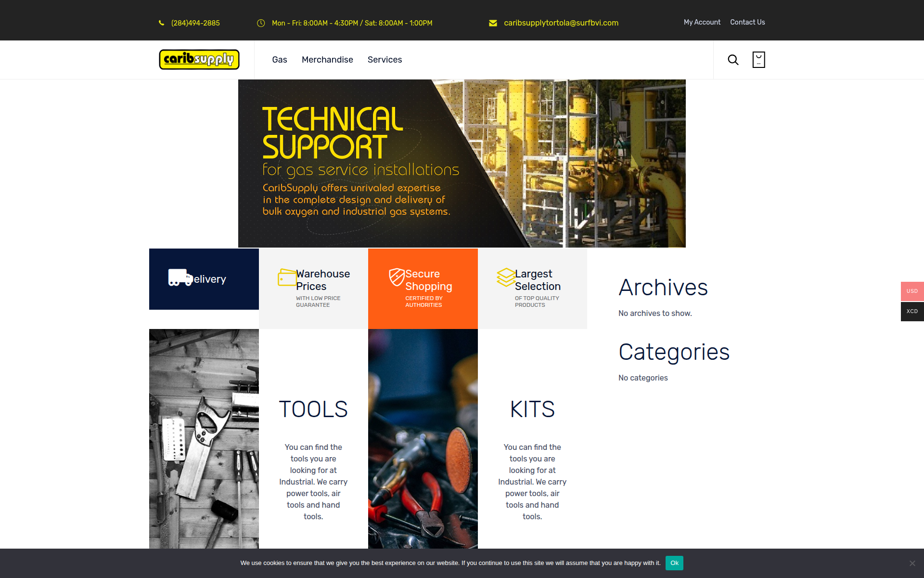Click the Secure Shopping title
Viewport: 924px width, 578px height.
point(429,280)
